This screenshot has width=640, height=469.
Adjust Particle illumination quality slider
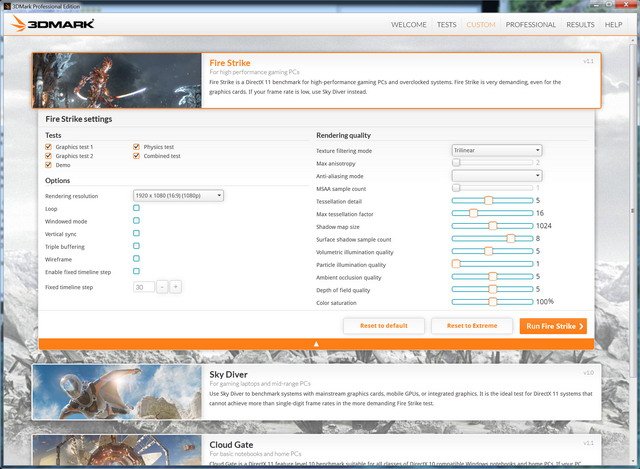point(492,264)
